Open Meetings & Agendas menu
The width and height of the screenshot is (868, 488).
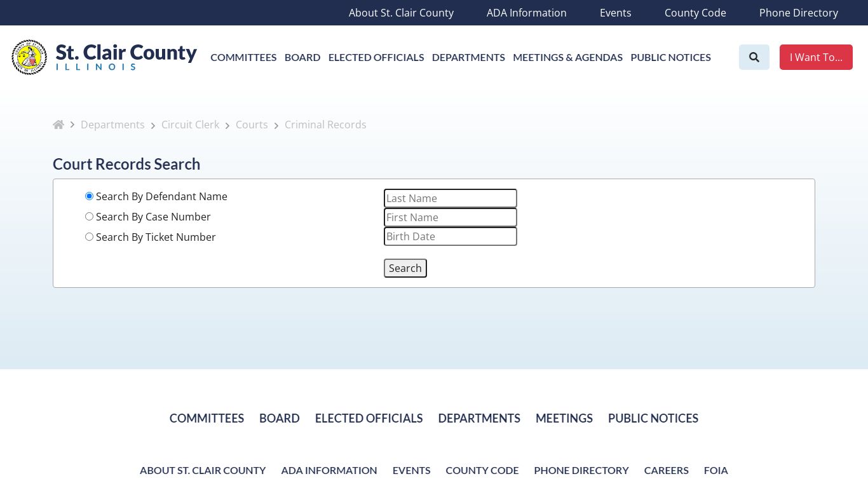568,57
